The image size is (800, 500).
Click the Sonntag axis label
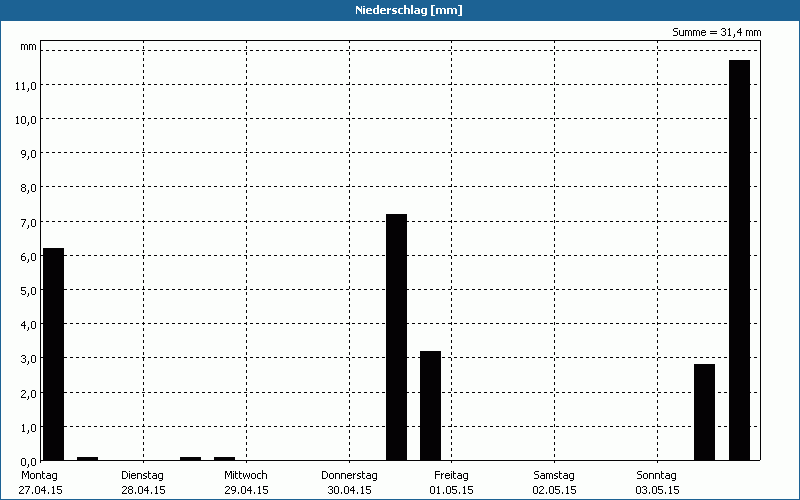tap(657, 475)
